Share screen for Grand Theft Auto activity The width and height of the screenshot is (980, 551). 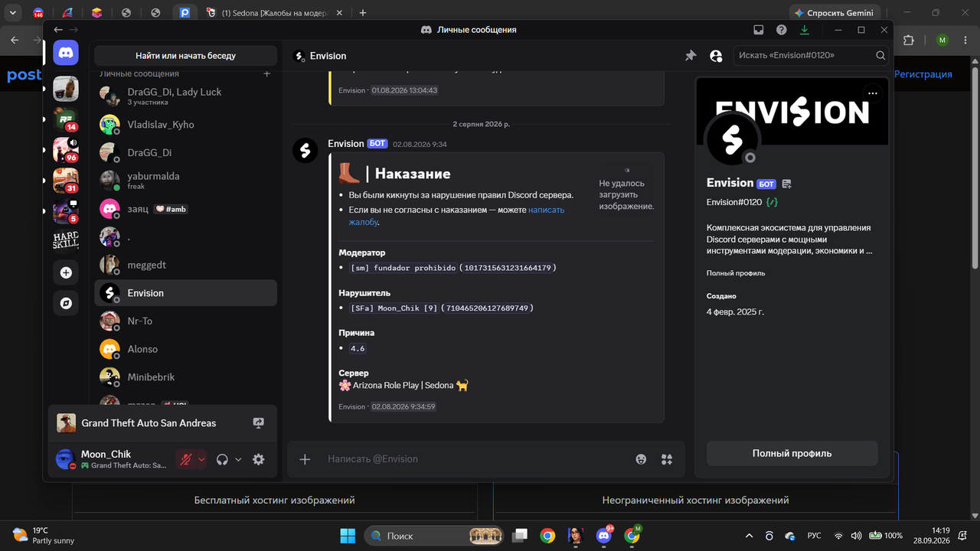[x=259, y=423]
